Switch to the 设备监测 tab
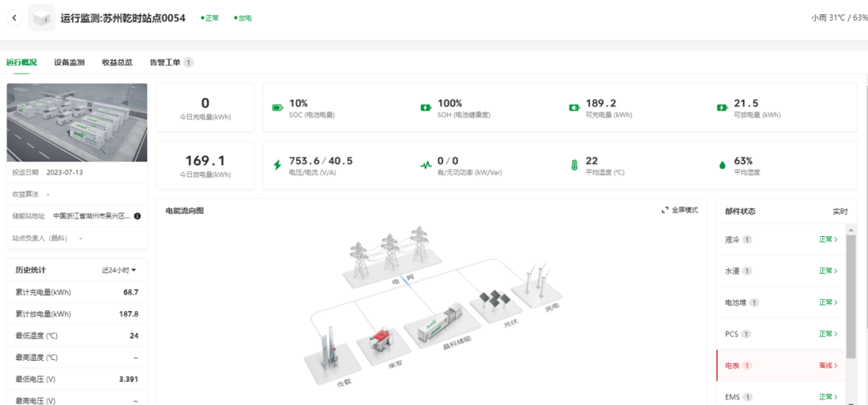 69,63
